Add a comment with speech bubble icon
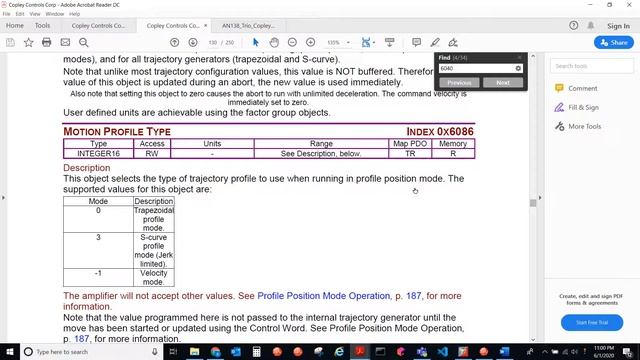 [416, 42]
